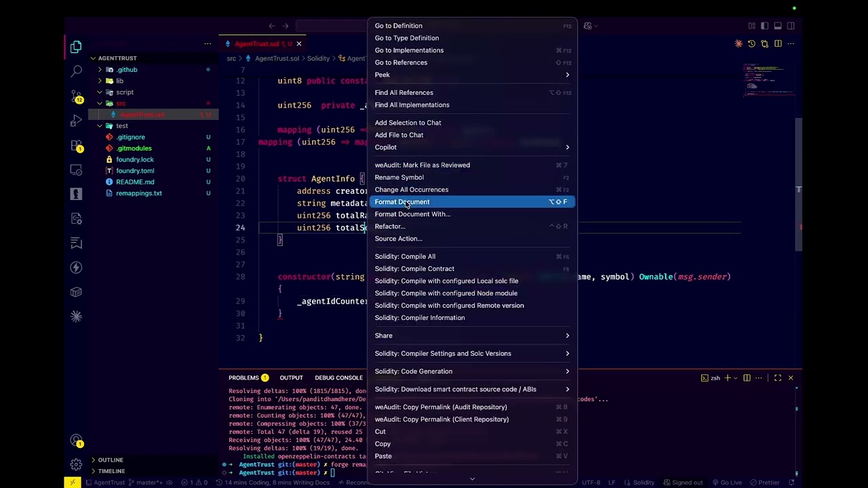Expand the TIMELINE section

pyautogui.click(x=111, y=471)
